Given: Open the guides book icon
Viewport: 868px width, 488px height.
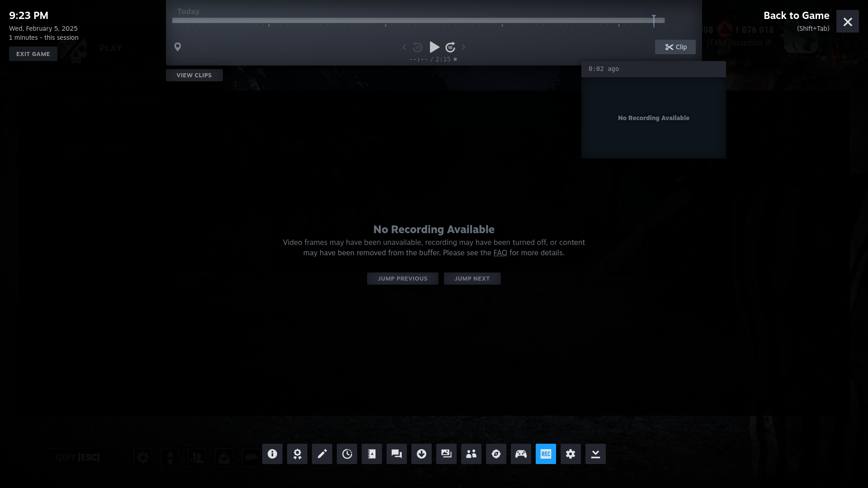Looking at the screenshot, I should 372,454.
